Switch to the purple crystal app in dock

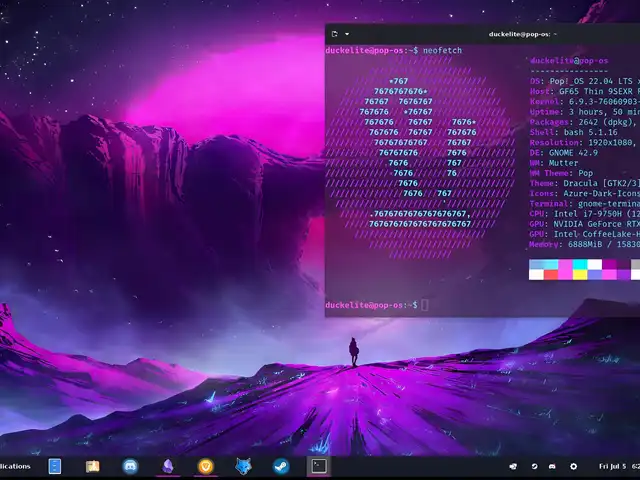click(x=168, y=466)
